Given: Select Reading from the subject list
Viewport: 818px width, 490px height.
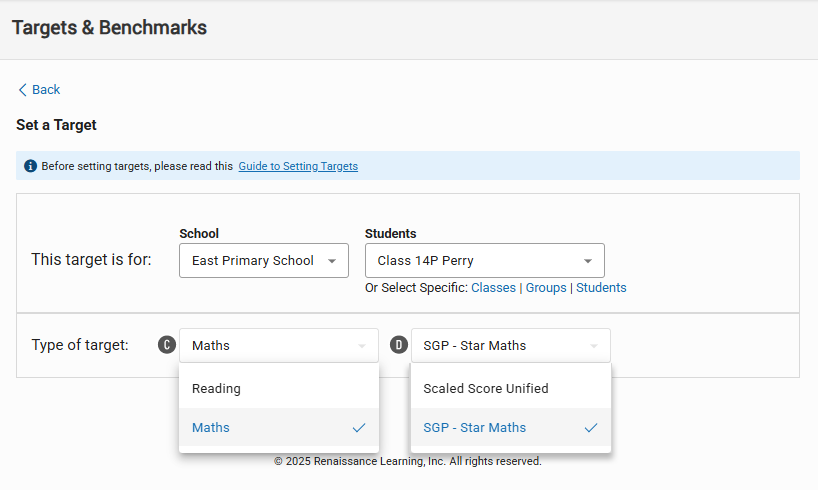Looking at the screenshot, I should [279, 389].
